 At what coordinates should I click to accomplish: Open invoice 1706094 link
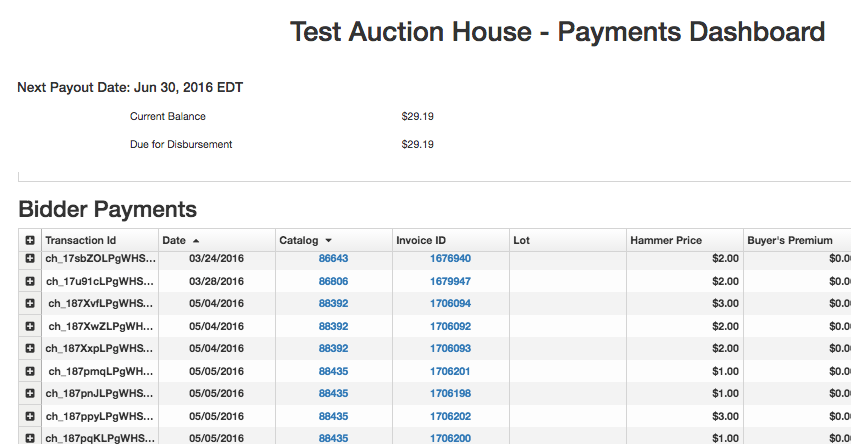[x=450, y=304]
